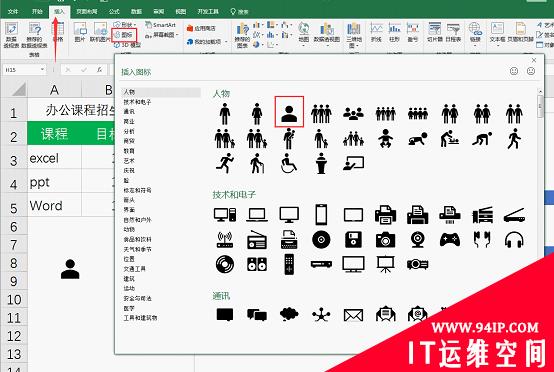The height and width of the screenshot is (372, 554).
Task: Open the Name Box dropdown arrow
Action: tap(42, 69)
